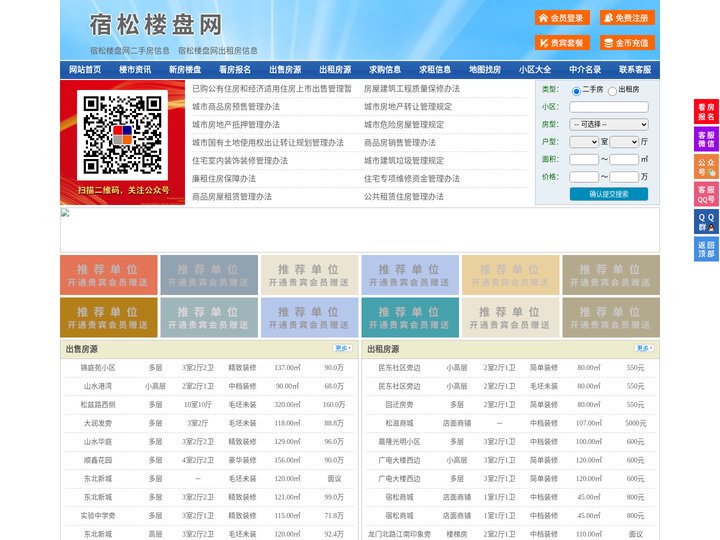
Task: Open 出售房源 in navigation bar
Action: click(285, 70)
